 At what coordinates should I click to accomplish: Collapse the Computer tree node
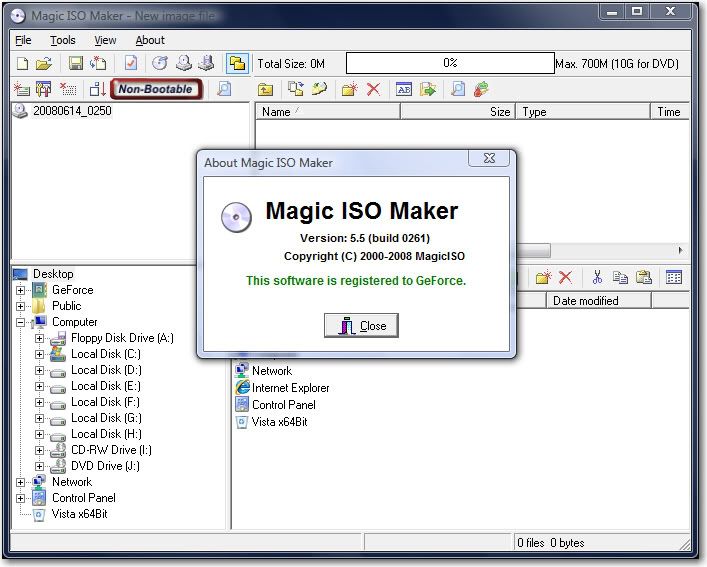point(20,322)
